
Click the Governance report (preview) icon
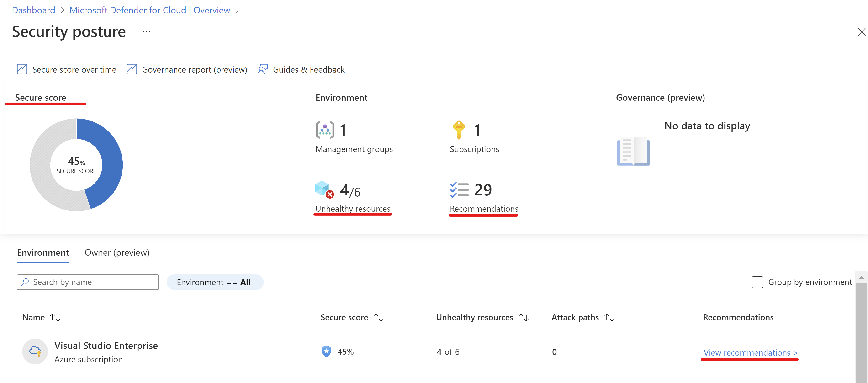pos(132,69)
